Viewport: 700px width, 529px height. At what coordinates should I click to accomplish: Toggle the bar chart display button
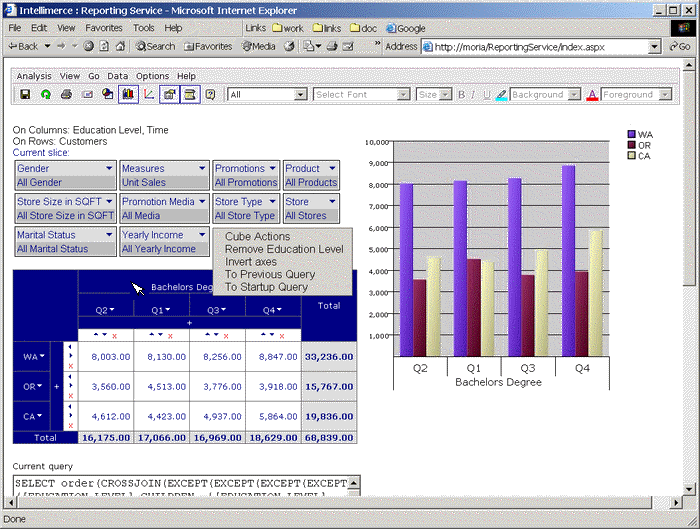[x=128, y=94]
